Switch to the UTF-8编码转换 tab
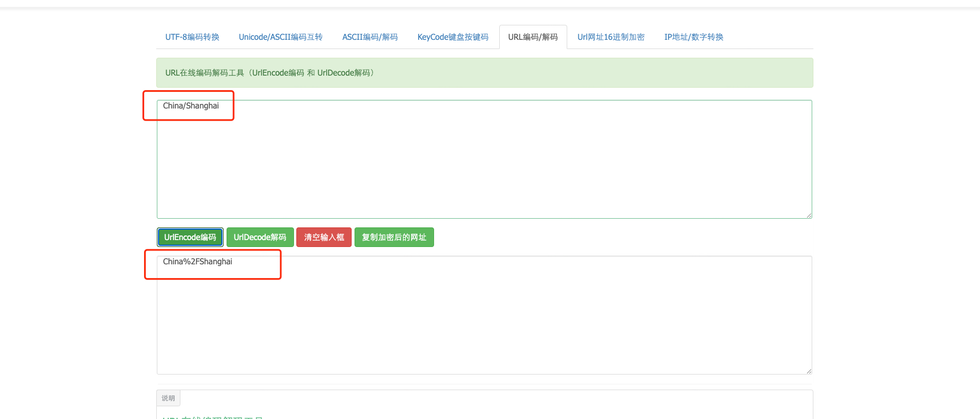 (192, 37)
